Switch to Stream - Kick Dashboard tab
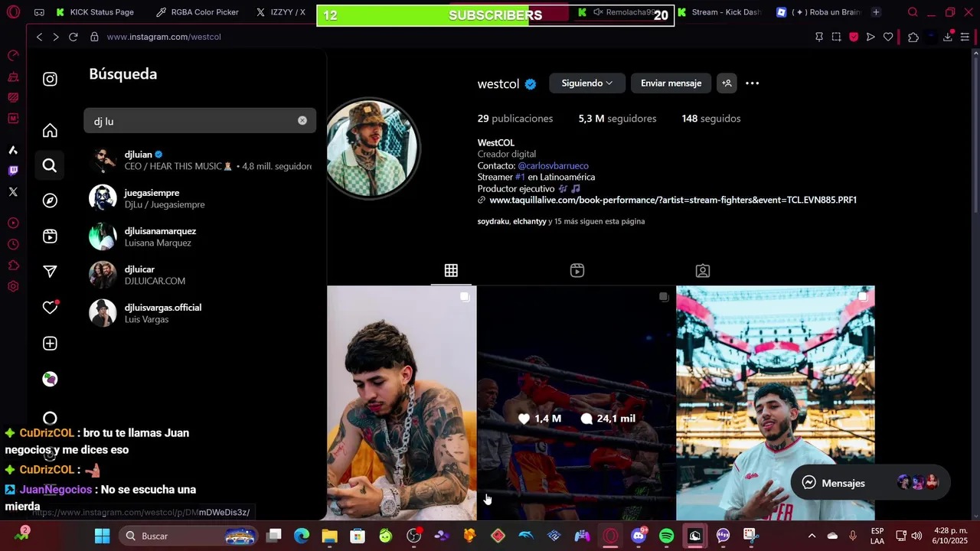 [720, 12]
